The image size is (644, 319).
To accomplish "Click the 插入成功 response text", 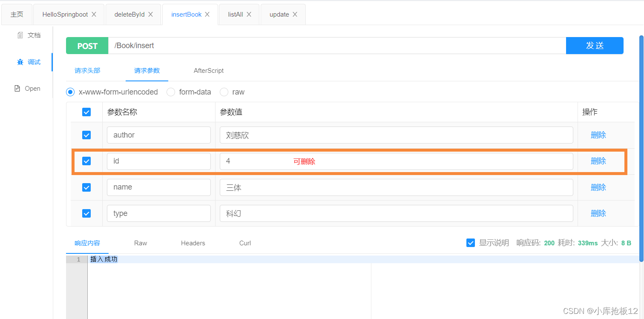I will tap(104, 259).
